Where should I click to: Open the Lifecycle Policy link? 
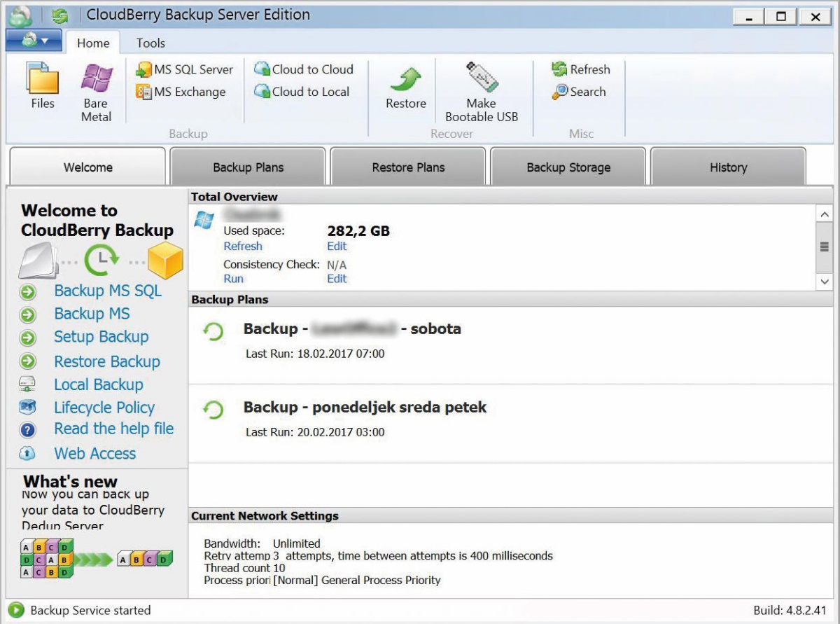pyautogui.click(x=104, y=408)
